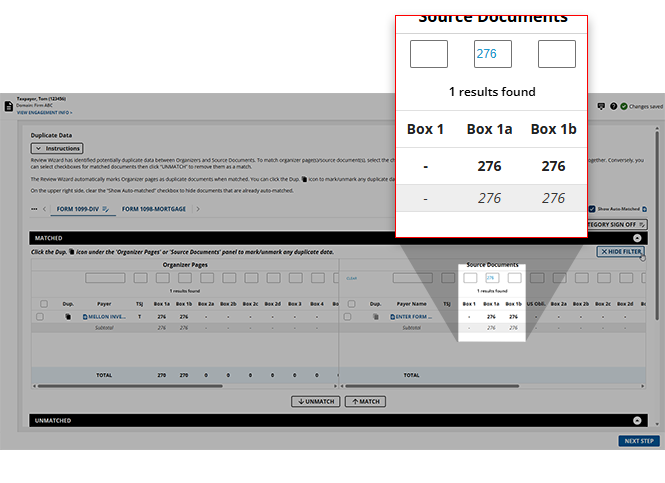665x483 pixels.
Task: Check select-all box in Organizer Pages header
Action: click(44, 304)
